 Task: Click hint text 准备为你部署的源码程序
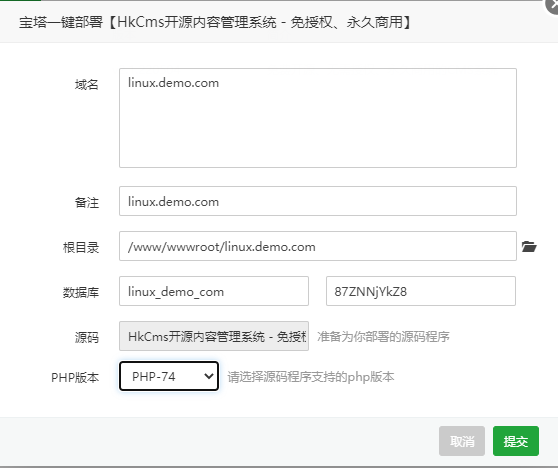click(x=383, y=337)
